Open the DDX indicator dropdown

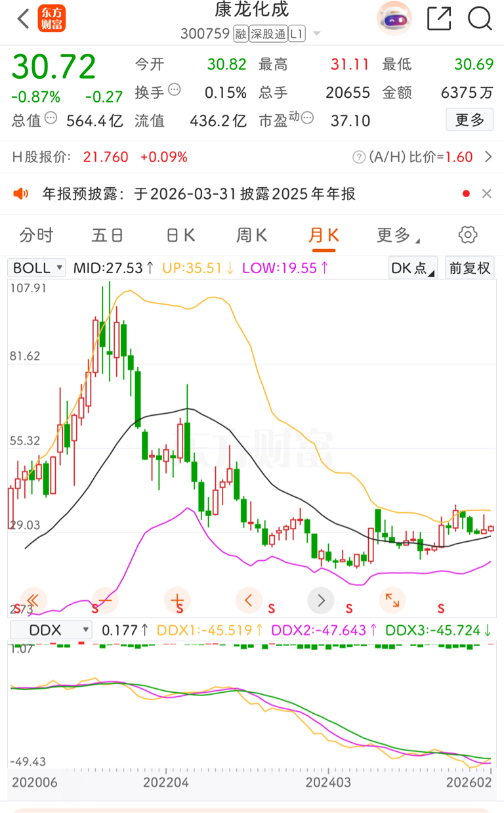pyautogui.click(x=51, y=630)
